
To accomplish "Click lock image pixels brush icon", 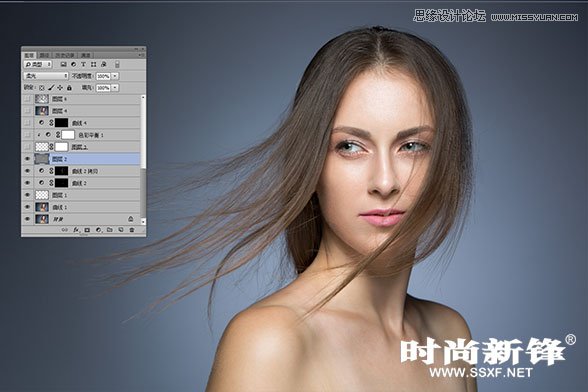I will click(51, 88).
